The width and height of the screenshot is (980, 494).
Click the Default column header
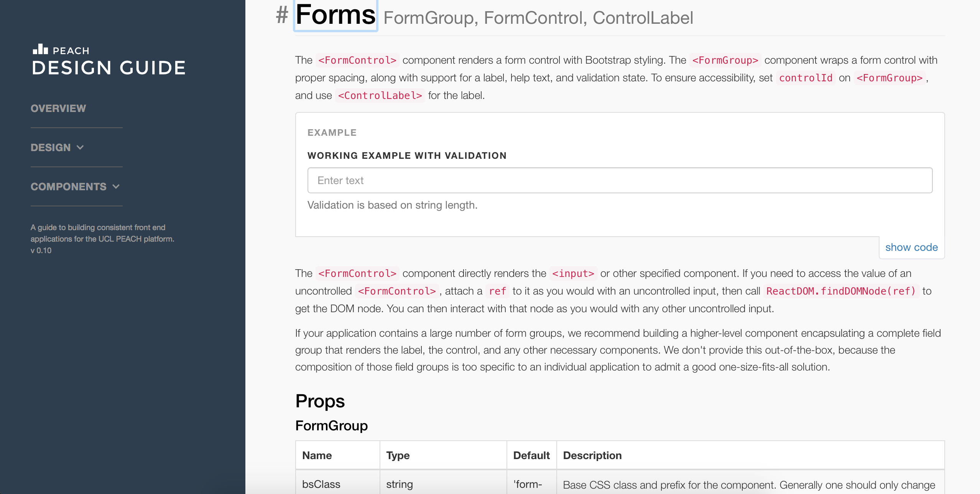(531, 455)
